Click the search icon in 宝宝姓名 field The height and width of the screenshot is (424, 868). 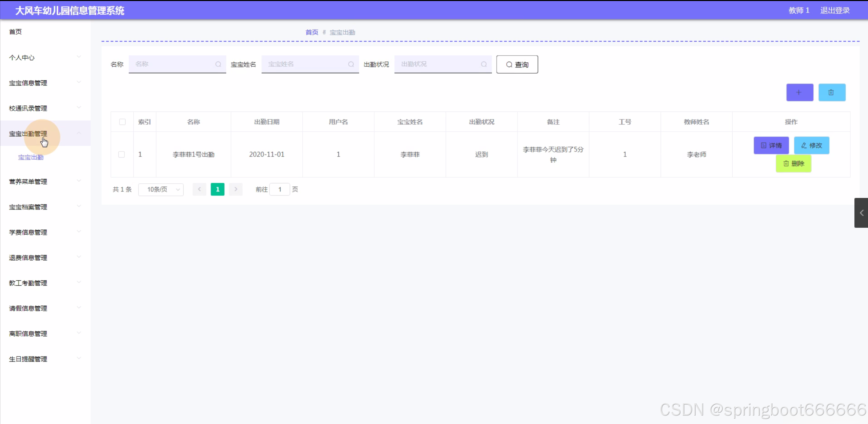[351, 64]
